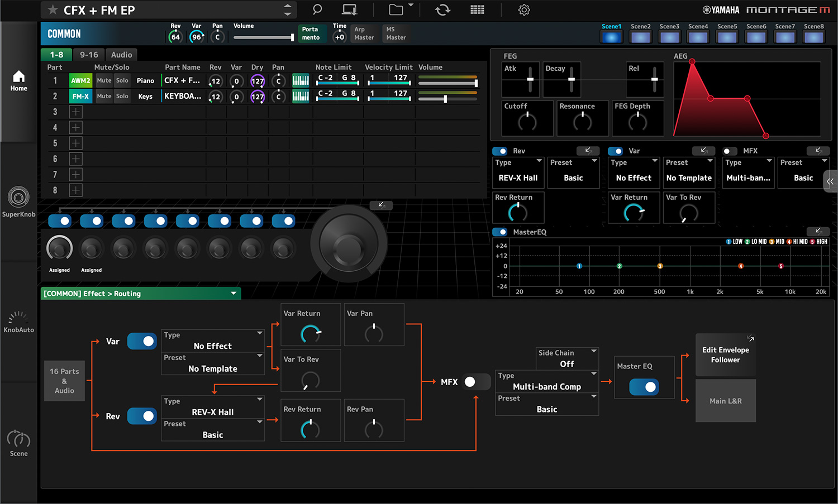Open the settings gear icon
This screenshot has height=504, width=838.
524,9
